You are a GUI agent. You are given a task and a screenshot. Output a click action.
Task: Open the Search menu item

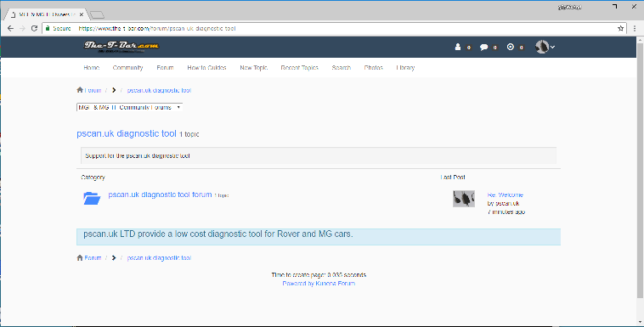(342, 68)
